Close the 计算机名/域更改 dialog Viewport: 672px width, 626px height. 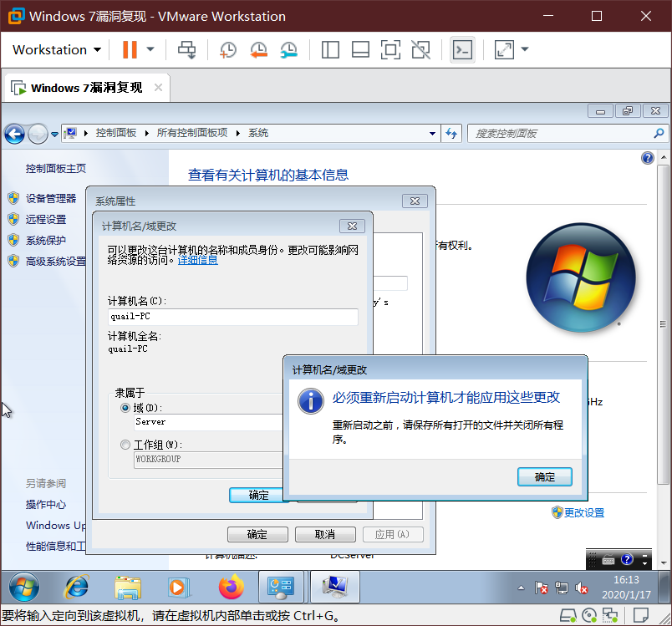(x=352, y=226)
